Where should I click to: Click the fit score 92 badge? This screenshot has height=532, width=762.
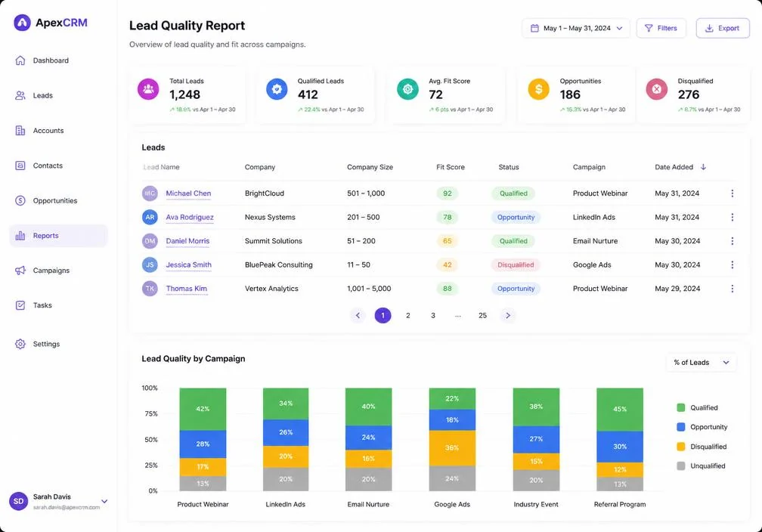click(447, 193)
